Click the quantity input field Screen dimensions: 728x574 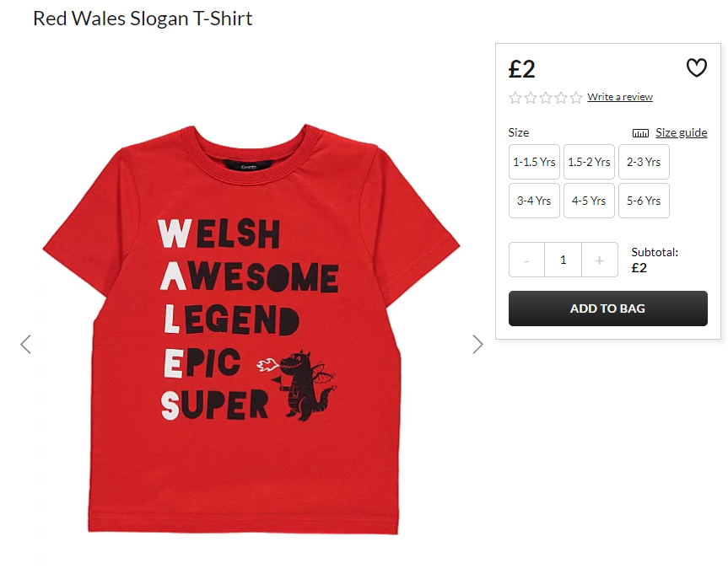(x=564, y=260)
